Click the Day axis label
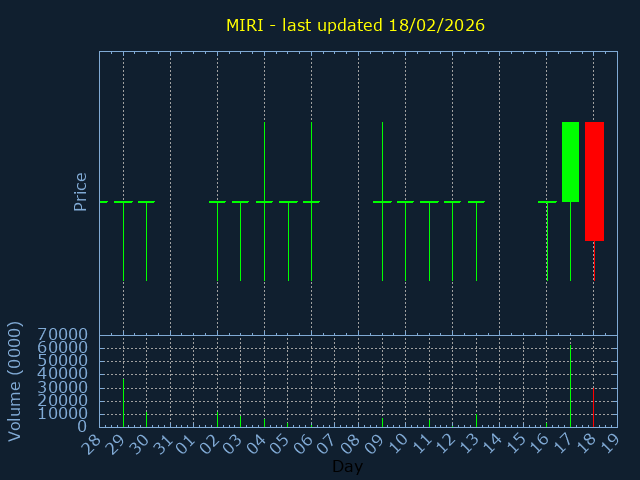 pos(347,466)
